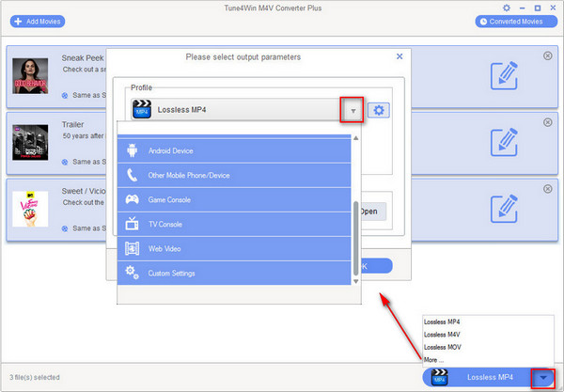Click the Sneak Peek movie title
This screenshot has height=392, width=564.
[83, 58]
